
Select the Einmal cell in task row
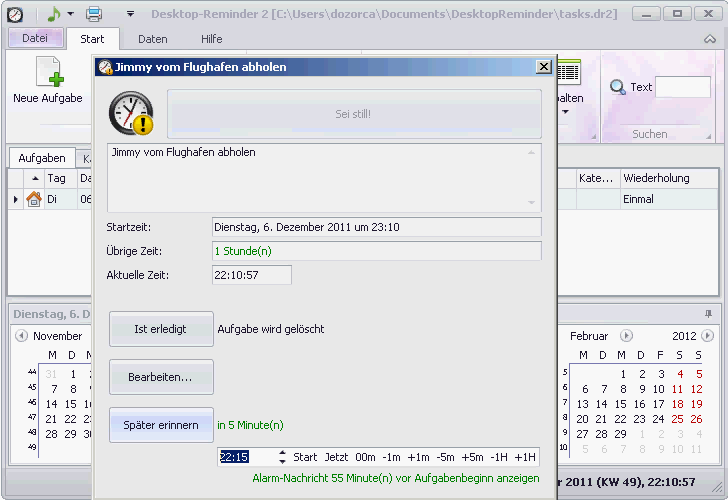tap(669, 199)
